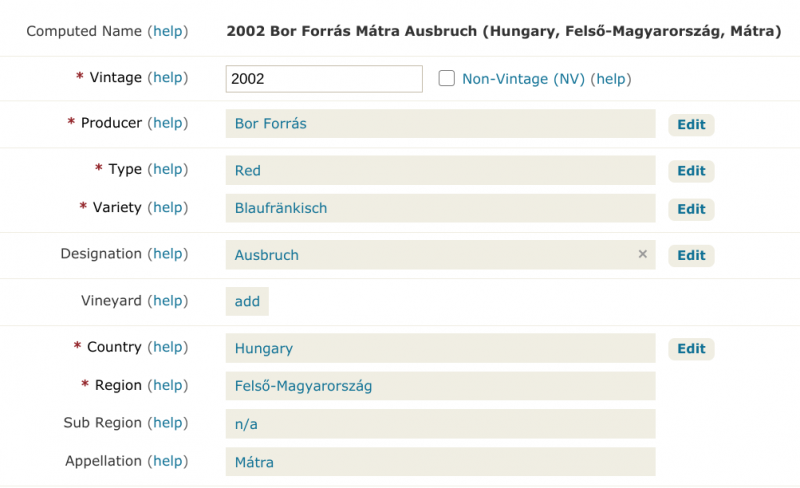Select the Felső-Magyarország region value
The width and height of the screenshot is (800, 488).
pyautogui.click(x=440, y=386)
